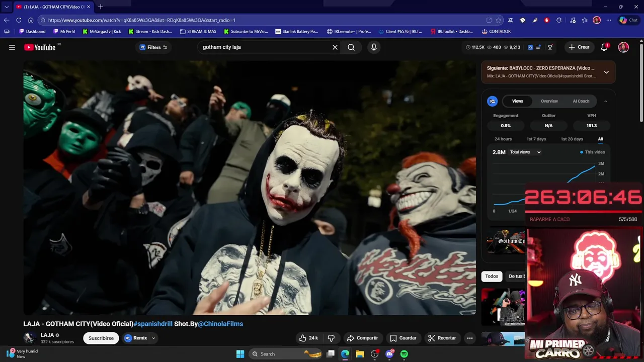Screen dimensions: 644x362
Task: Toggle This video chart legend
Action: pyautogui.click(x=593, y=152)
